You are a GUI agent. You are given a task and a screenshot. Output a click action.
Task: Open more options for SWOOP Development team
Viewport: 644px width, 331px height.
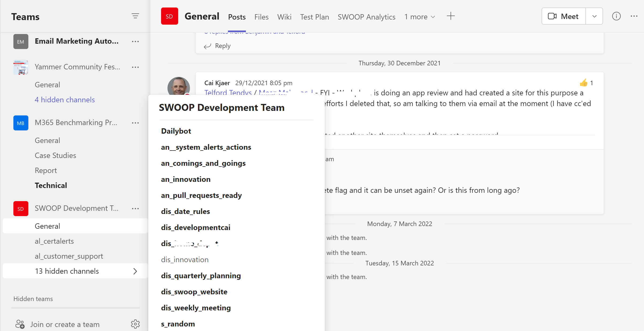[135, 209]
